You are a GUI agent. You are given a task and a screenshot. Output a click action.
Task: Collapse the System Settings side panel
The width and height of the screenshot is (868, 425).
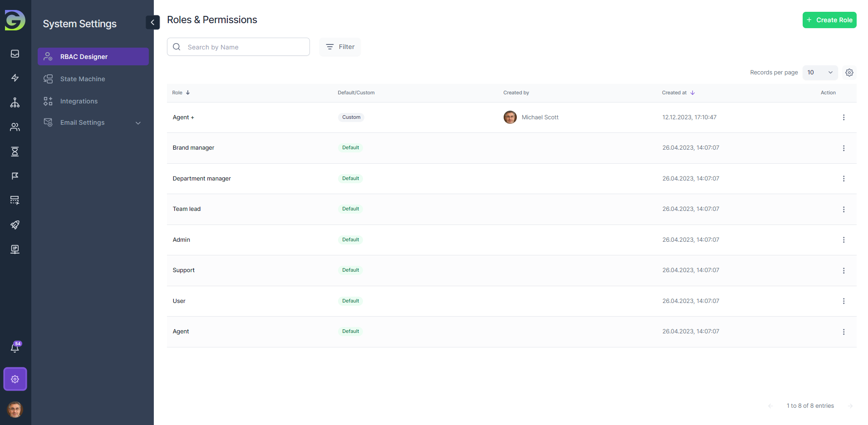[x=152, y=22]
